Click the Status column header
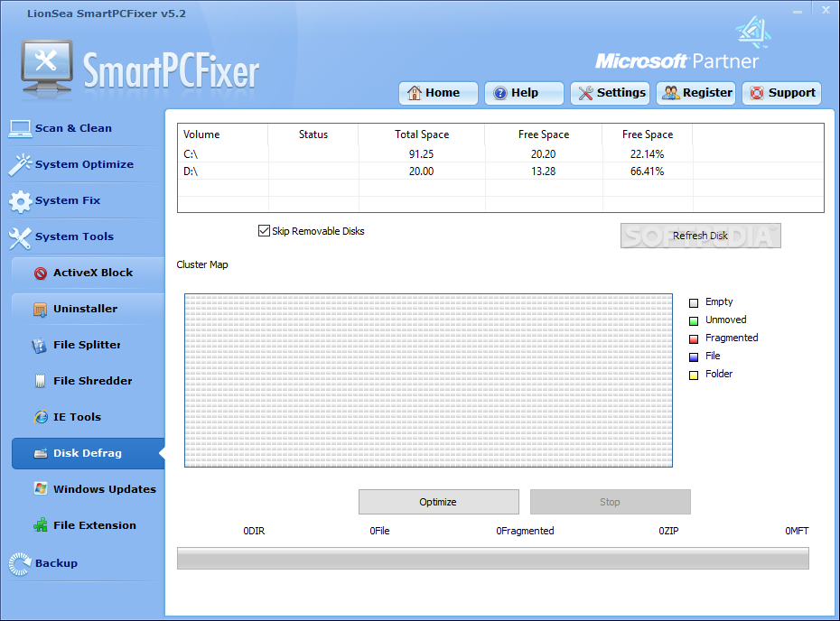This screenshot has width=840, height=621. pos(313,134)
